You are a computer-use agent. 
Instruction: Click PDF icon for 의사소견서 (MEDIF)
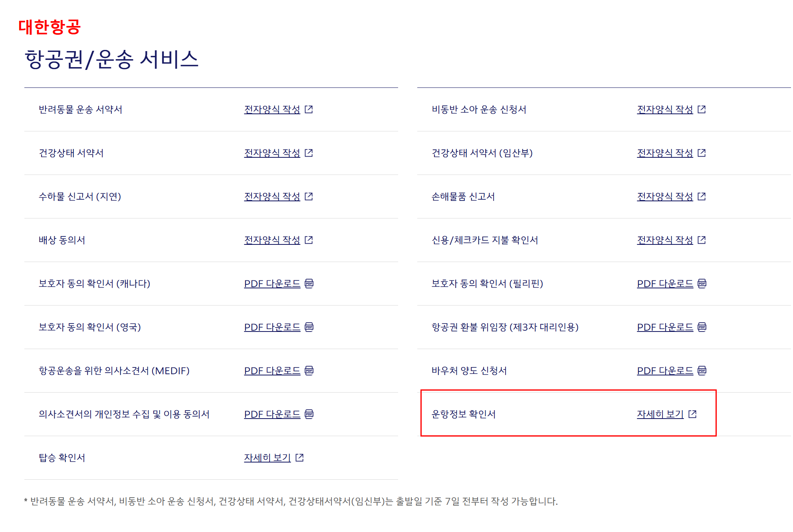309,371
